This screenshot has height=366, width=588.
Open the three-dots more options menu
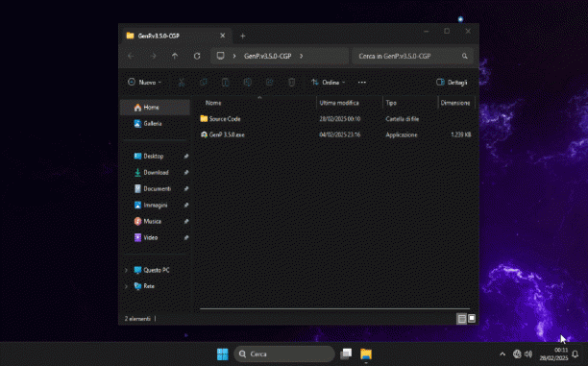pos(362,82)
